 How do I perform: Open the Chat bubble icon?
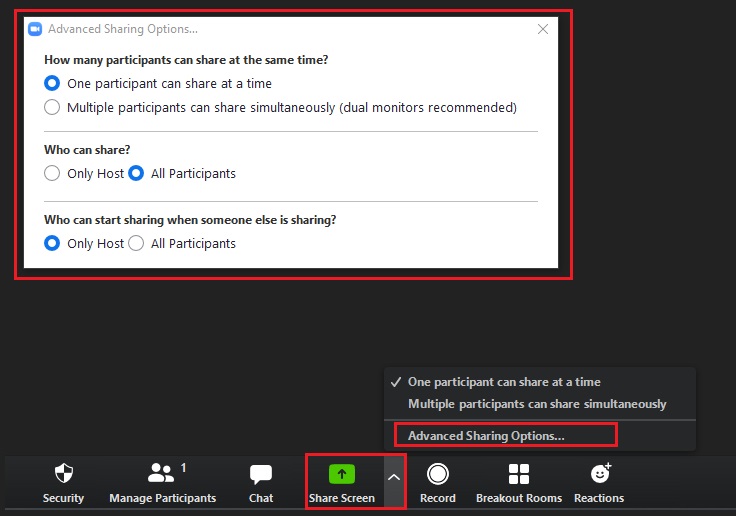(261, 474)
